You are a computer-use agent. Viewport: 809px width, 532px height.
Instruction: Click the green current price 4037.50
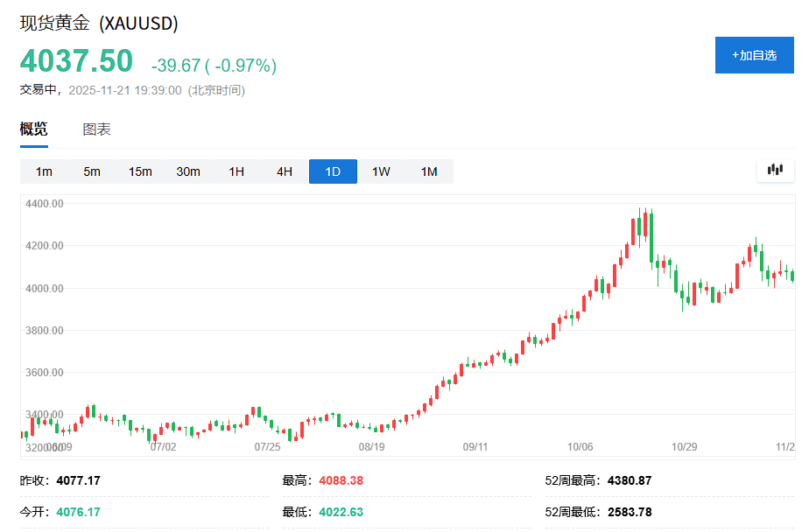75,62
